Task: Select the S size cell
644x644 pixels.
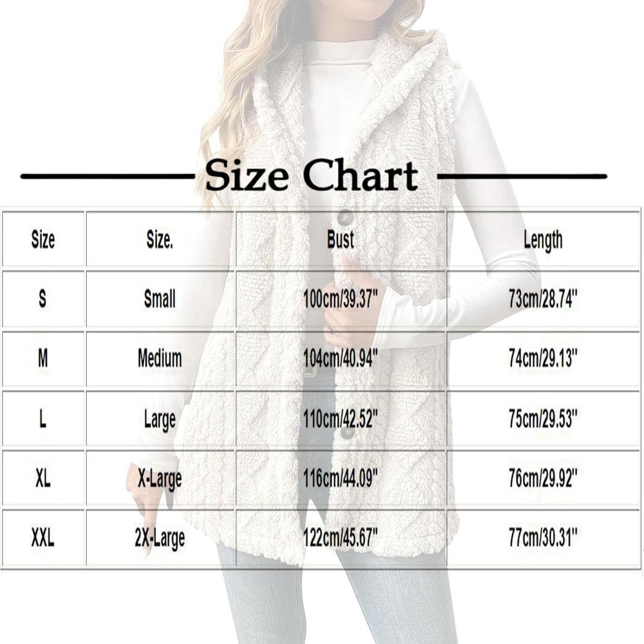Action: pos(43,298)
